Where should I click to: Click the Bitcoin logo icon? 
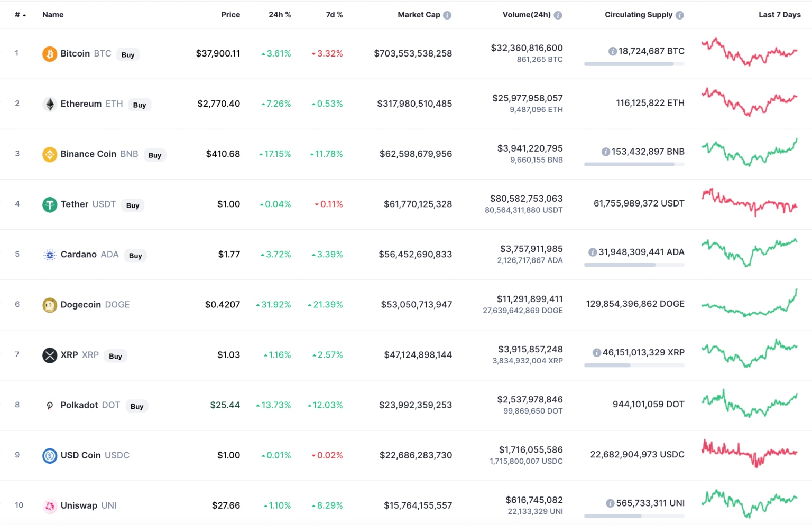point(50,54)
